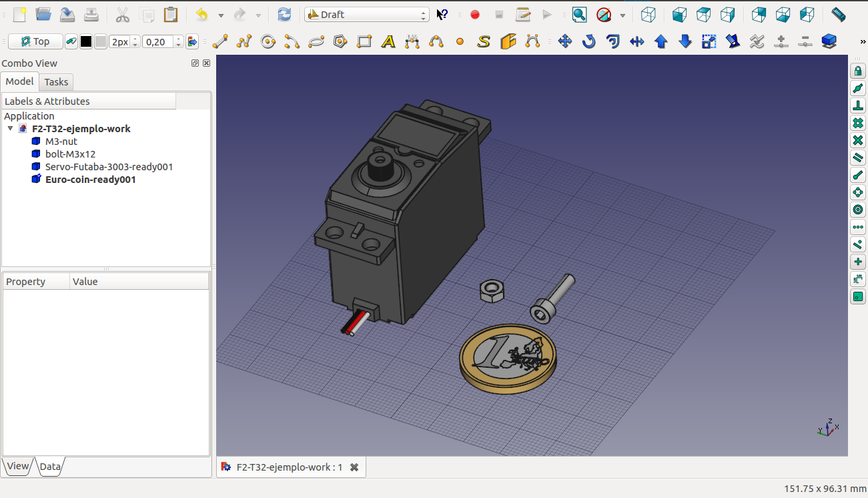
Task: Switch to the Tasks tab
Action: [56, 82]
